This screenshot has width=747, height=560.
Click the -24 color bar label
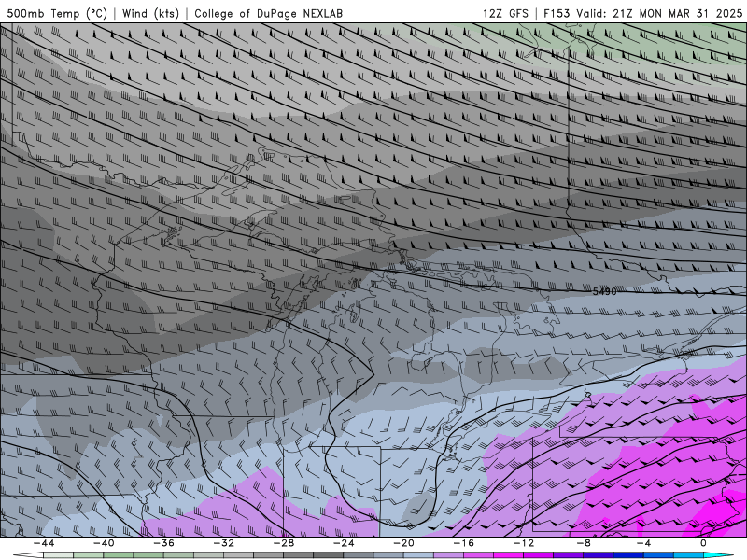coord(344,543)
